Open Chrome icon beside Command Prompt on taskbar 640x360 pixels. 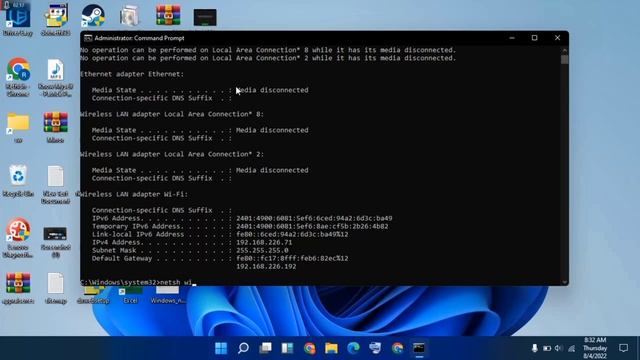click(x=397, y=348)
